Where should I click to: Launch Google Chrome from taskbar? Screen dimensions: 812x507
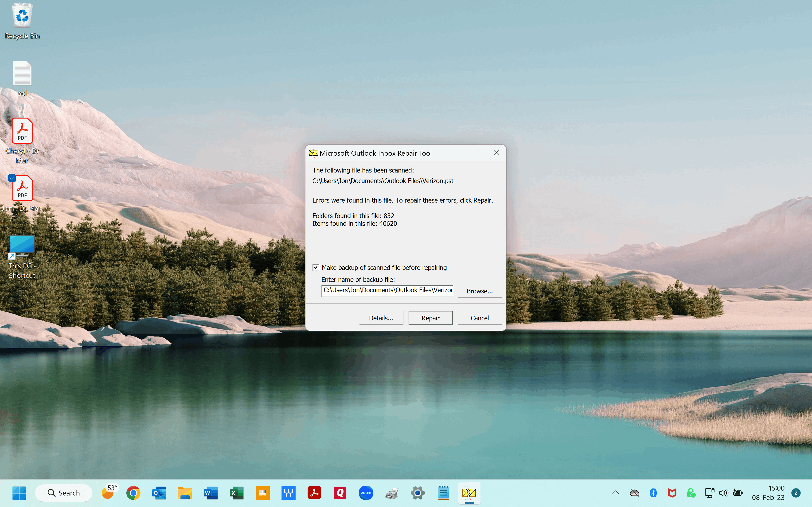133,493
